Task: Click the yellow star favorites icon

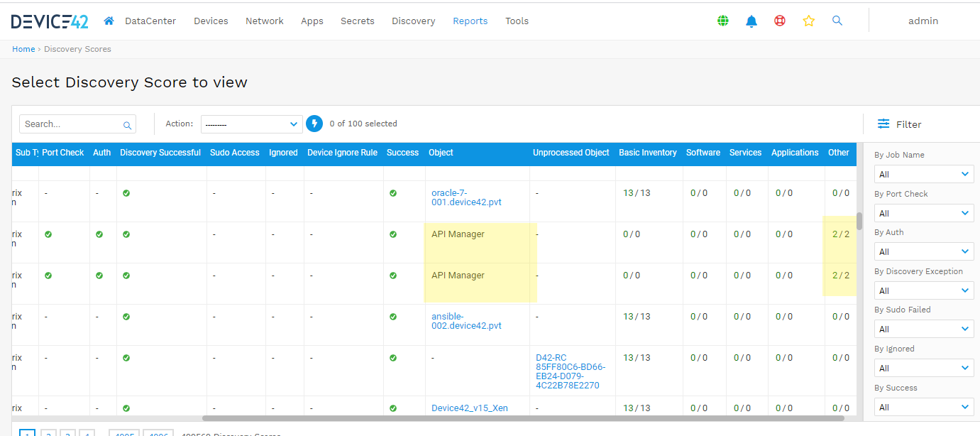Action: [809, 21]
